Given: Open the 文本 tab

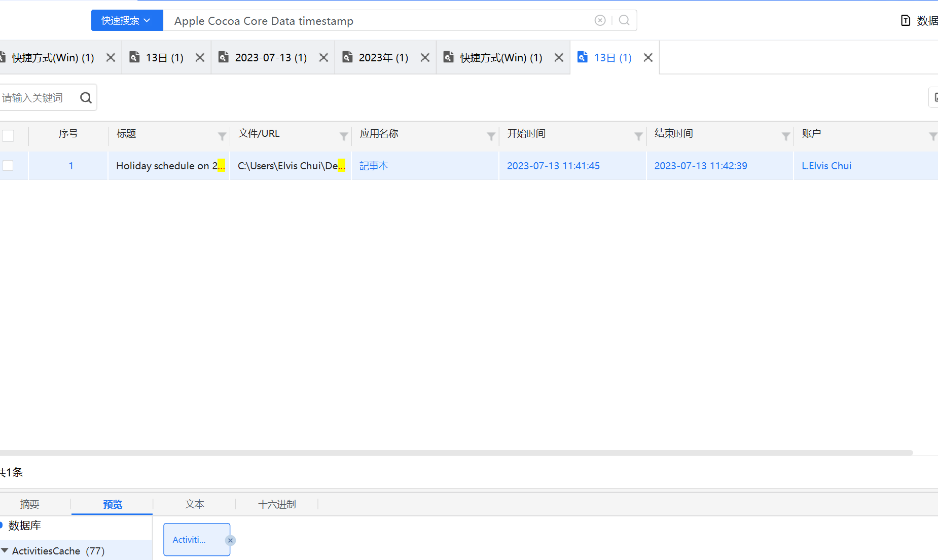Looking at the screenshot, I should pos(195,504).
